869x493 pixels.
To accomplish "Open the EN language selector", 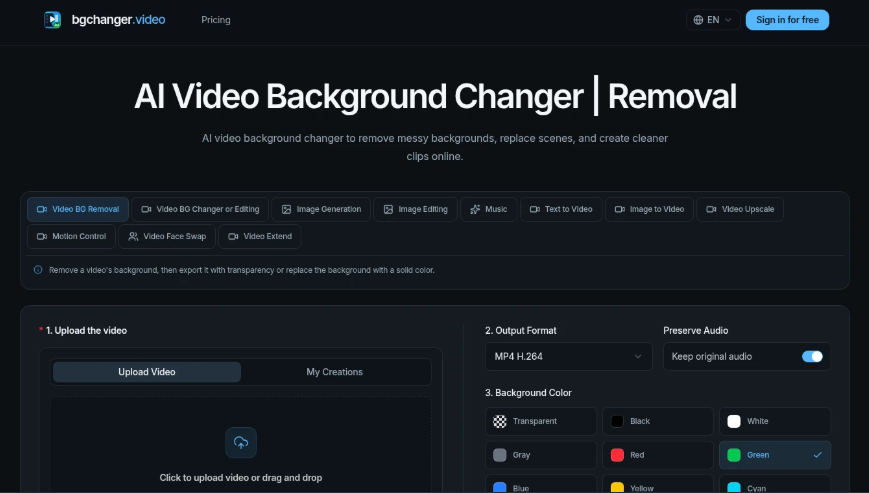I will pyautogui.click(x=713, y=20).
